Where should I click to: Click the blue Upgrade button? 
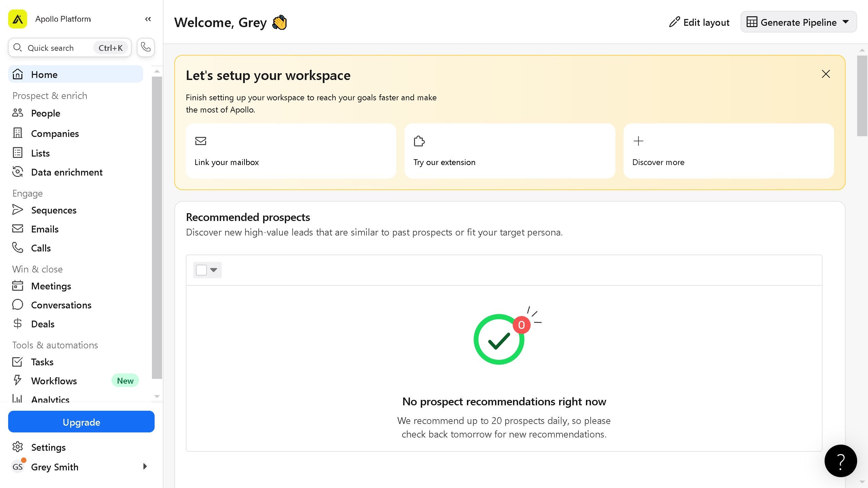coord(81,422)
